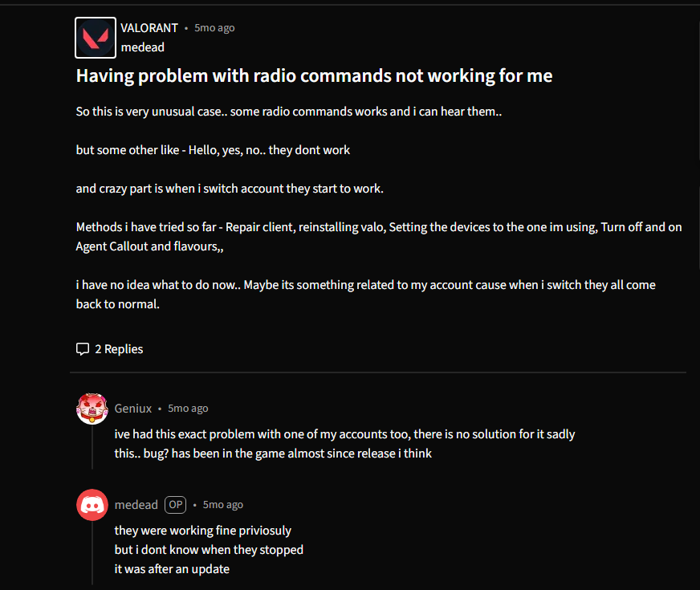This screenshot has height=590, width=700.
Task: Click the reply line "it was after an update"
Action: [172, 569]
